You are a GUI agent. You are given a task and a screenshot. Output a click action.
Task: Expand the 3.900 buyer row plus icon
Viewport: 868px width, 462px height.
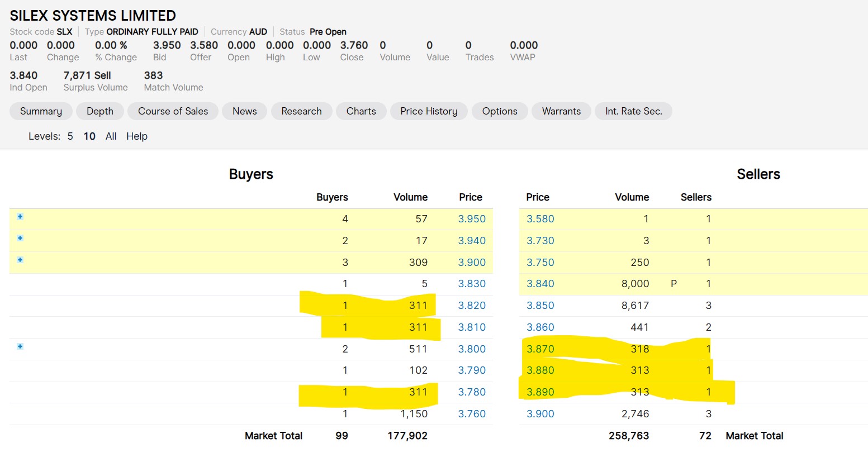[20, 260]
